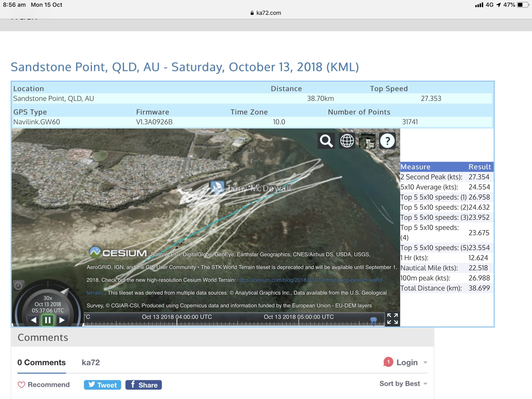Switch to the ka72 tab
The image size is (532, 399).
(x=91, y=362)
